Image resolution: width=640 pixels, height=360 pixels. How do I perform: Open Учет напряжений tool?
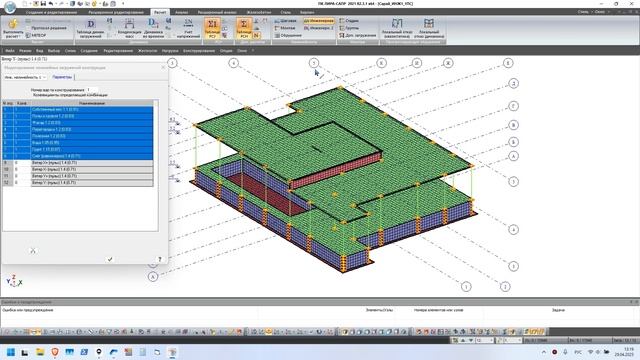(x=188, y=28)
